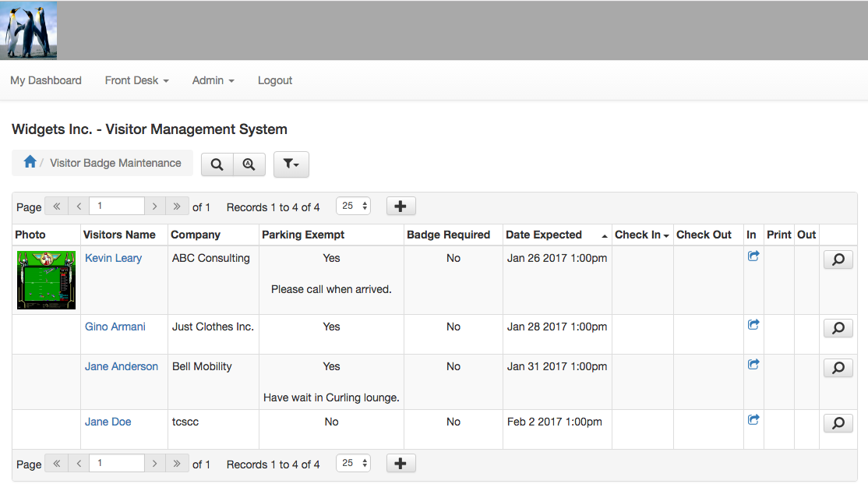868x491 pixels.
Task: Go to last page in top pager
Action: tap(177, 207)
